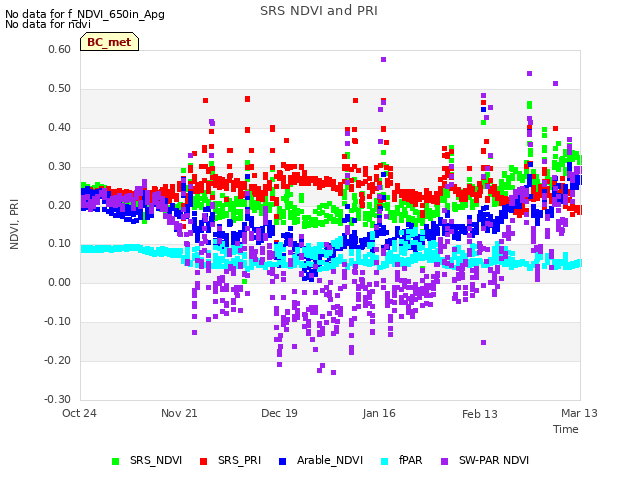
Task: Click the highest purple data point near 0.58
Action: [x=383, y=60]
